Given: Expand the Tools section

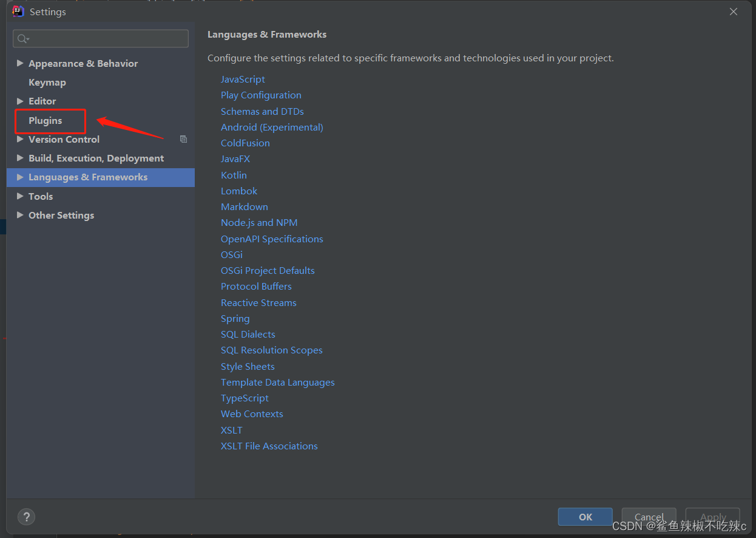Looking at the screenshot, I should click(x=19, y=196).
